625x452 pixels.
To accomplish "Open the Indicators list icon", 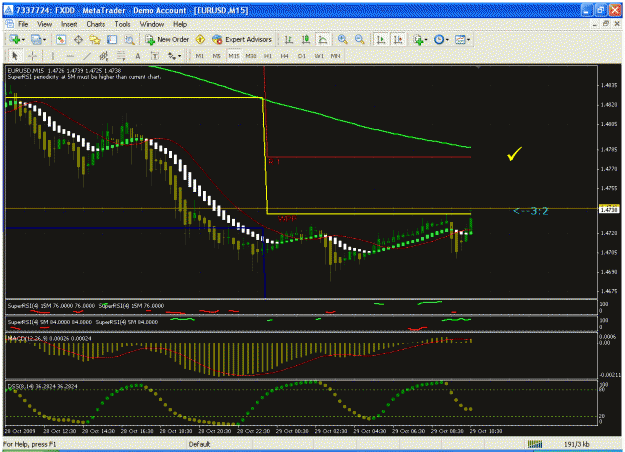I will point(418,39).
